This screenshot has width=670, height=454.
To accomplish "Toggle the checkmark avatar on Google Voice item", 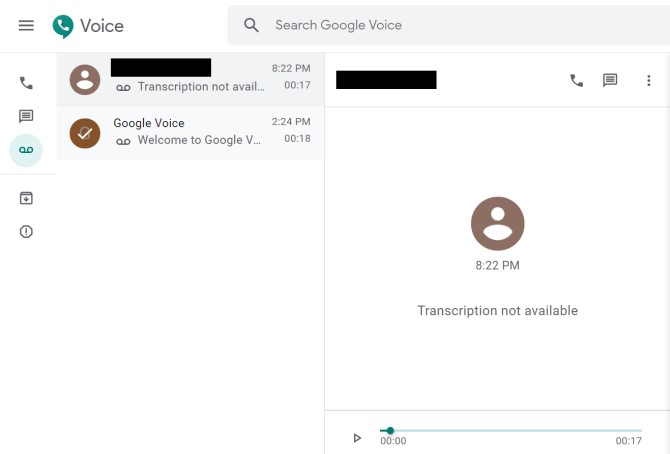I will pos(85,132).
